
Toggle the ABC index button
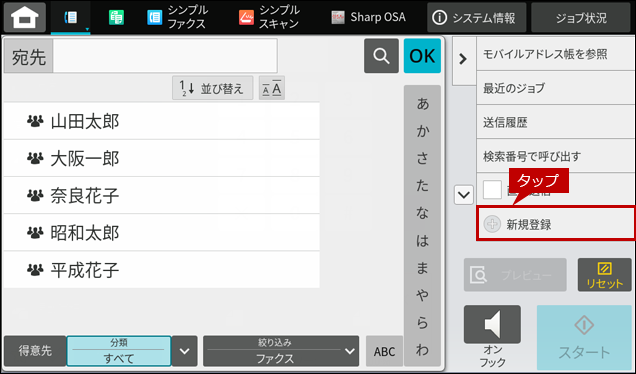pyautogui.click(x=385, y=351)
